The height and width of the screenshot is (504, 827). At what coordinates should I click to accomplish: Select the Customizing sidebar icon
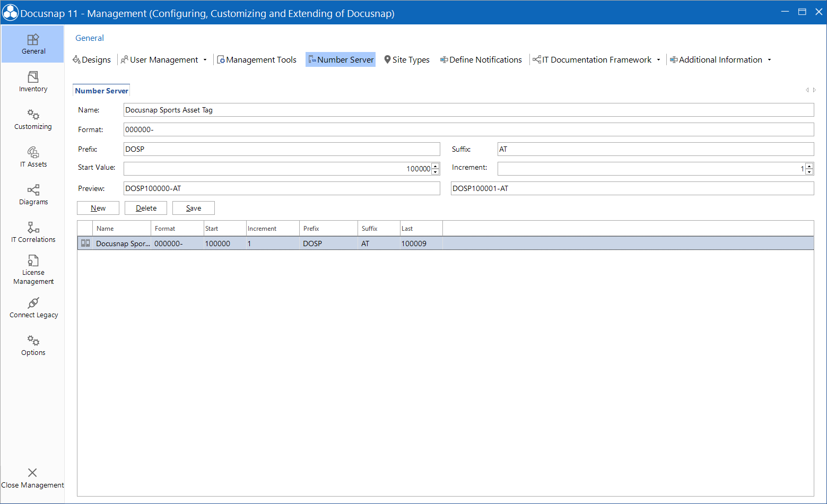point(33,119)
